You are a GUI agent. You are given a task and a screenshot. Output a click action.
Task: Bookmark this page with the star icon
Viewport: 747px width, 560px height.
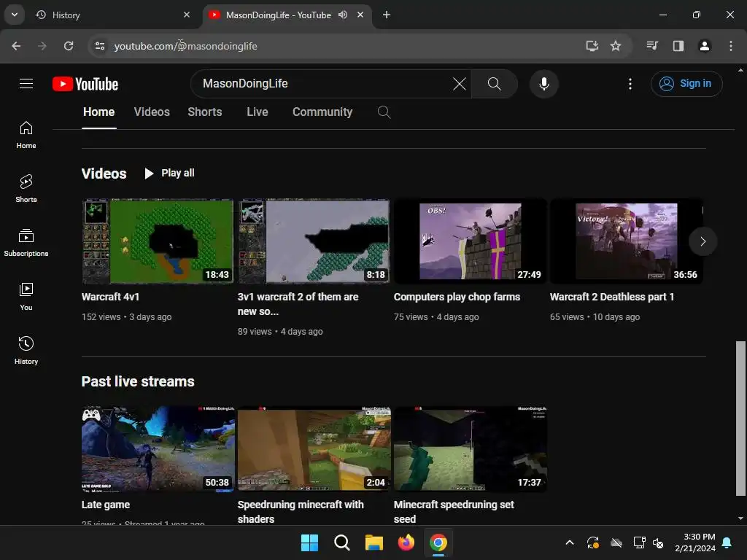click(616, 46)
